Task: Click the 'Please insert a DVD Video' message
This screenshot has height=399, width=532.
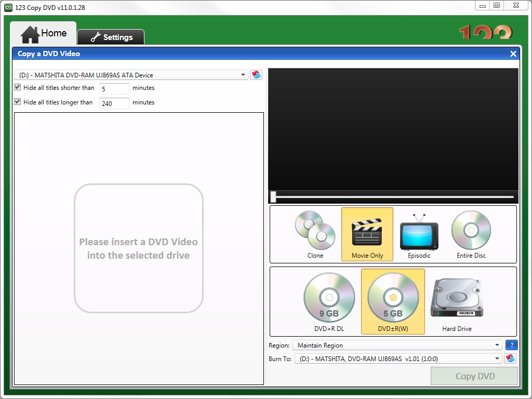Action: pos(138,248)
